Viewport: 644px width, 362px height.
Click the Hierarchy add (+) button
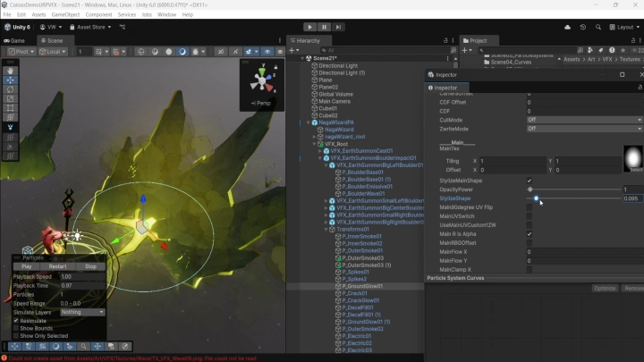(292, 50)
